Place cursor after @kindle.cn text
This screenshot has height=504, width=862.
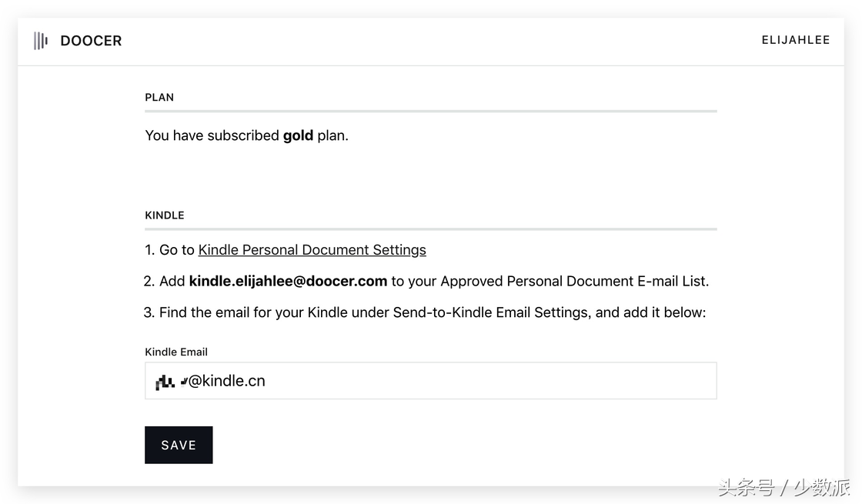266,381
